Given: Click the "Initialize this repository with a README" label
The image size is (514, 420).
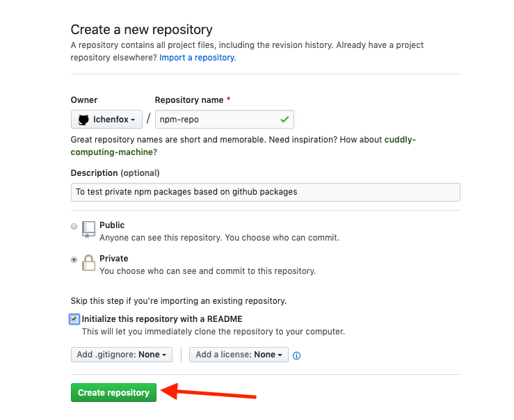Looking at the screenshot, I should click(162, 319).
